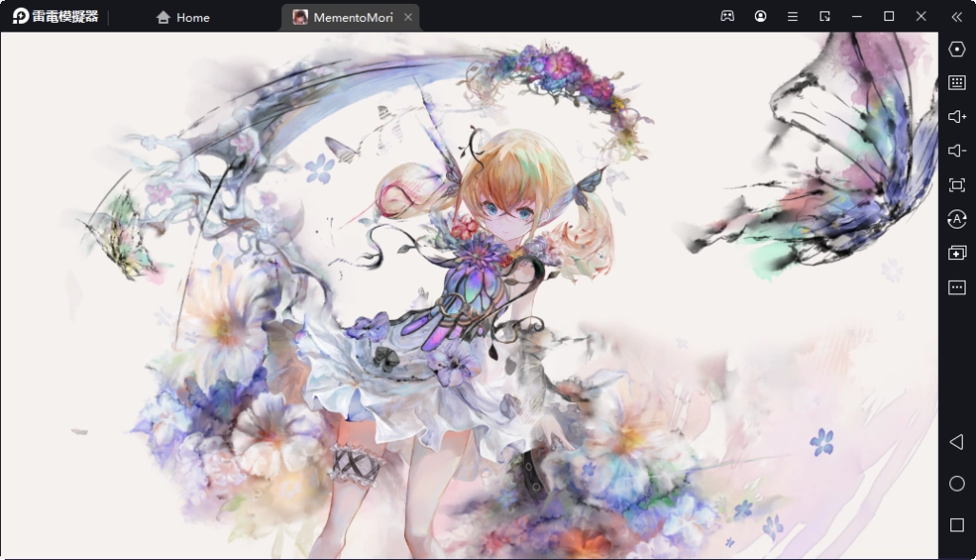Open the keyboard mapping tool
Screen dimensions: 976x560
[x=957, y=83]
